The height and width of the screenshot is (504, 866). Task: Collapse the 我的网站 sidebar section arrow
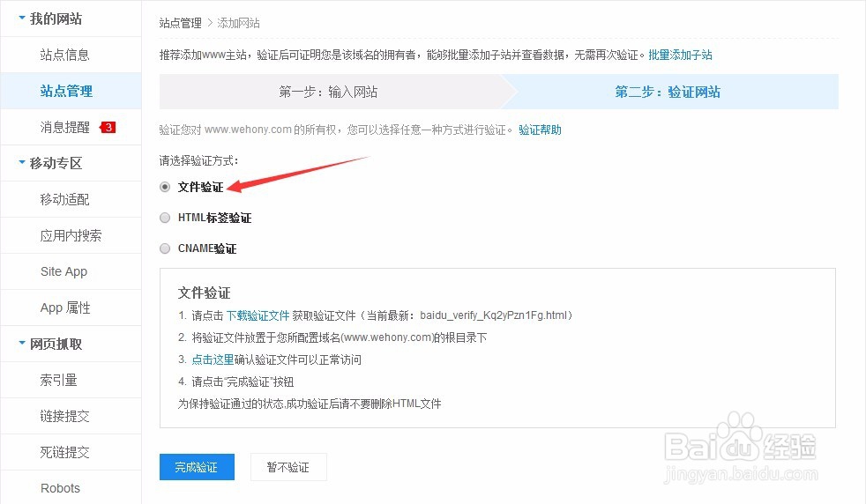(22, 19)
